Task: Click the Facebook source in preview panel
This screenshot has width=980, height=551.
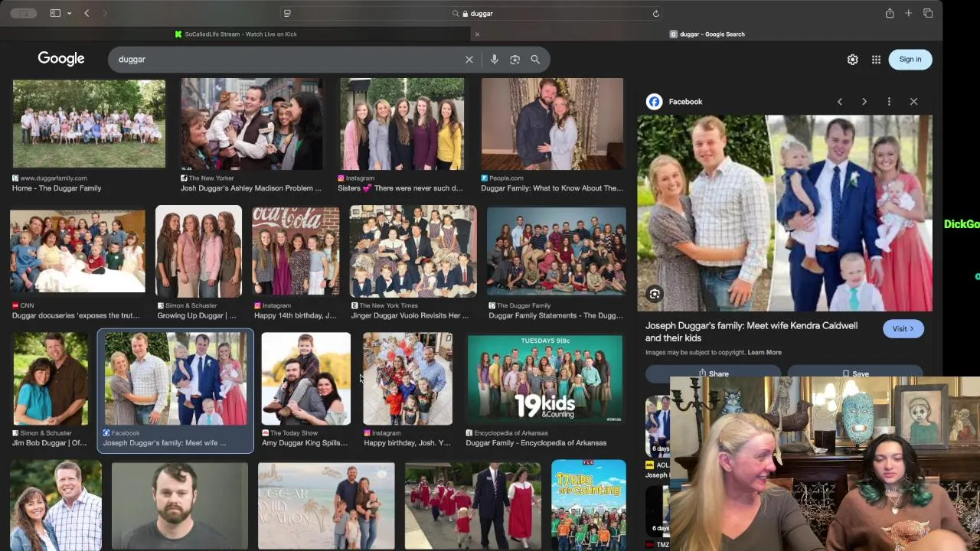Action: pos(675,101)
